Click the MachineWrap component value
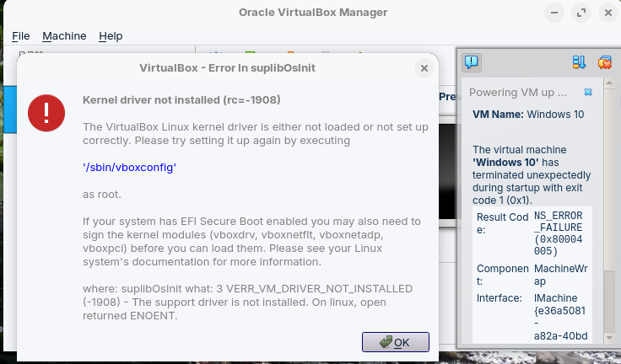This screenshot has width=621, height=364. (x=561, y=275)
